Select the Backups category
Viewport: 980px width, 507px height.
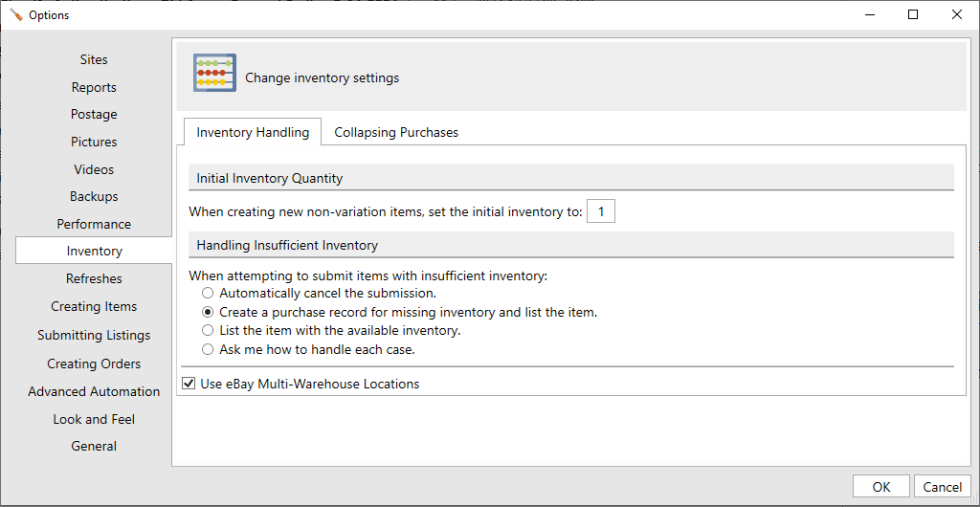coord(94,196)
